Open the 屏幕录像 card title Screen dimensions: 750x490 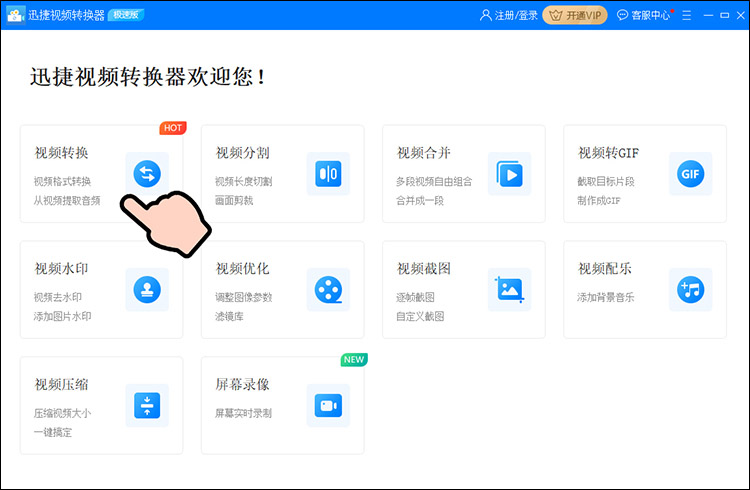[x=243, y=384]
